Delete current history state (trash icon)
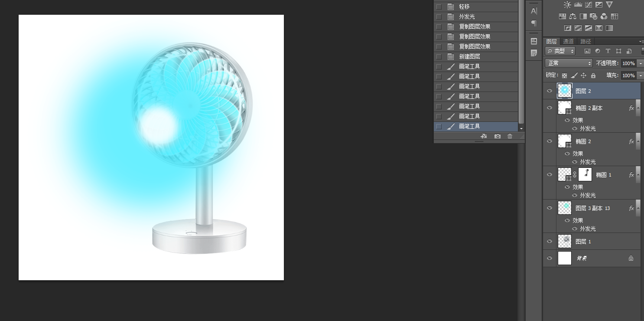 point(510,136)
